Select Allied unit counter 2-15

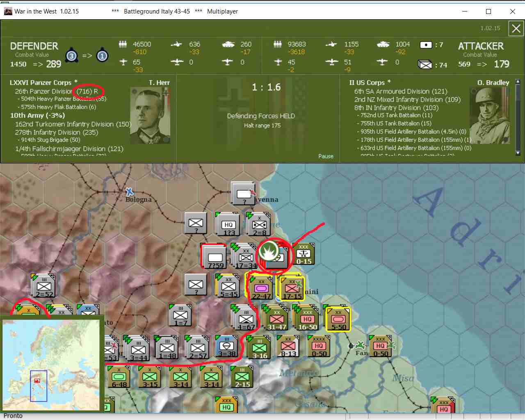click(242, 377)
